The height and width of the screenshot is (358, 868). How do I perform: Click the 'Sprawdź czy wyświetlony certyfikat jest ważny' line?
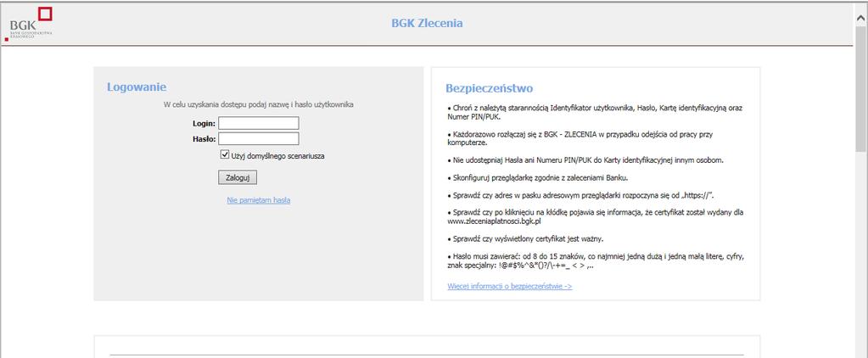tap(525, 239)
